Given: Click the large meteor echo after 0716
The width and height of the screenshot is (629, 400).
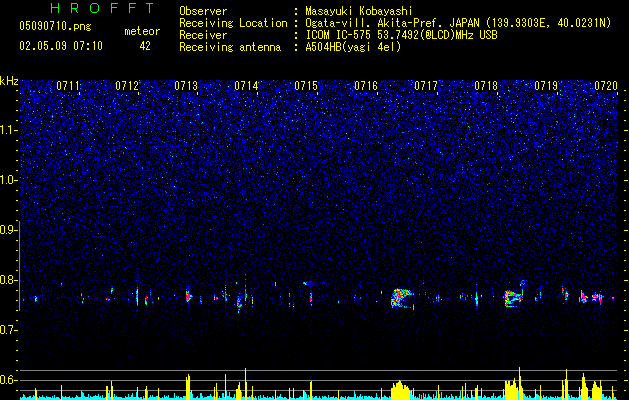Looking at the screenshot, I should pos(402,298).
